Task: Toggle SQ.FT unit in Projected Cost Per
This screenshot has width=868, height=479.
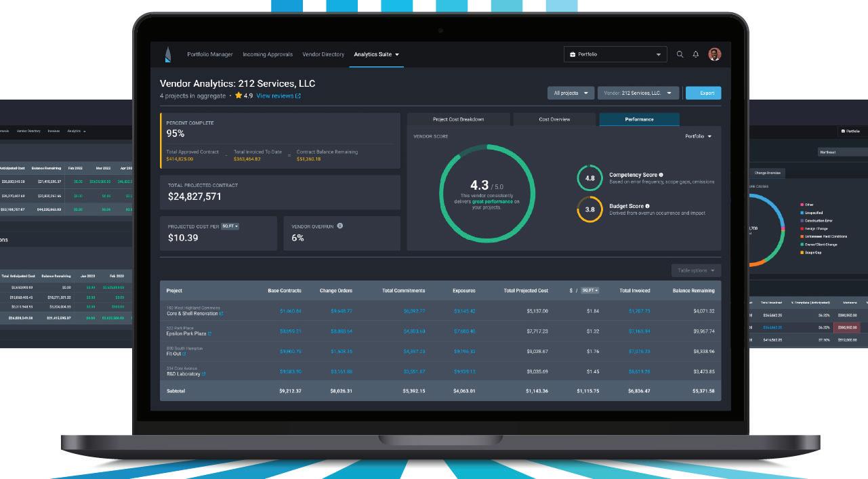Action: pos(230,226)
